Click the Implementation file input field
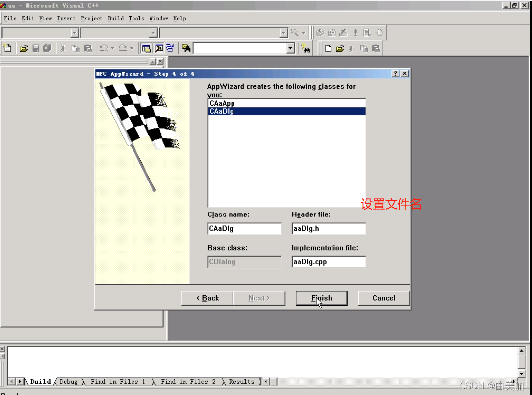The image size is (532, 395). tap(329, 262)
